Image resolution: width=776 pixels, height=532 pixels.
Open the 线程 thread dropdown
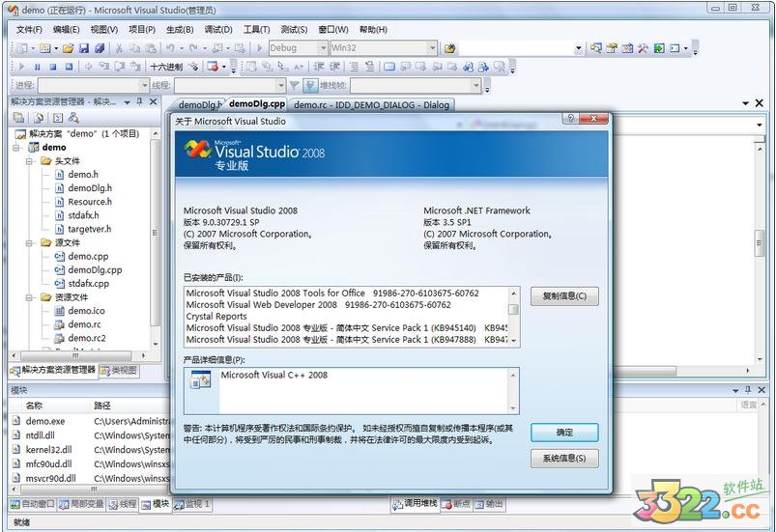click(x=280, y=86)
